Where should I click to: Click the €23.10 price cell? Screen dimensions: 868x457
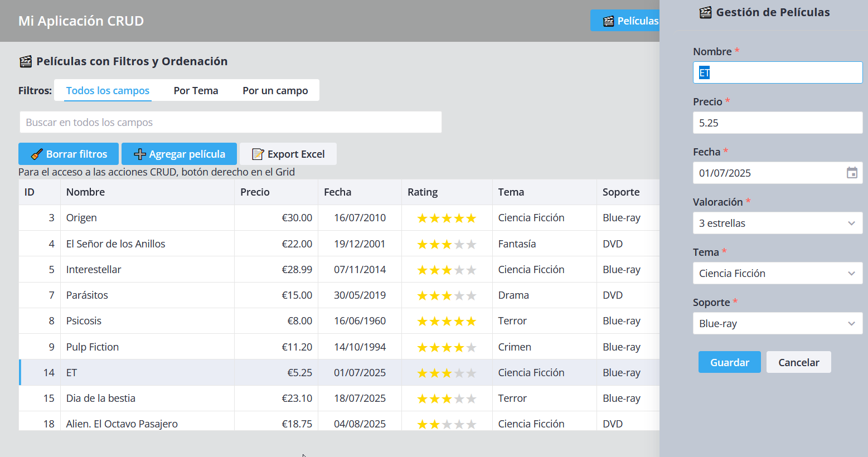(x=276, y=398)
